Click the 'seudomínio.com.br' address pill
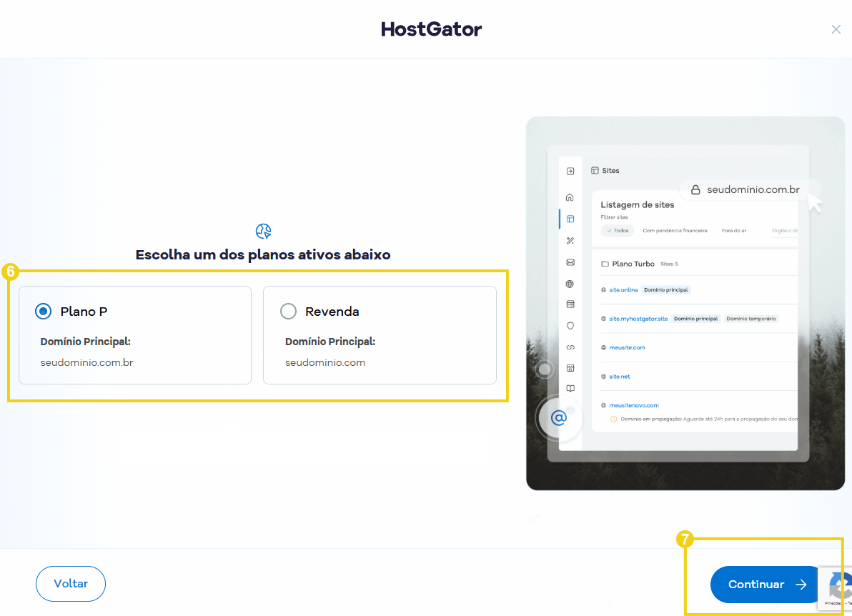This screenshot has width=852, height=616. click(x=750, y=190)
